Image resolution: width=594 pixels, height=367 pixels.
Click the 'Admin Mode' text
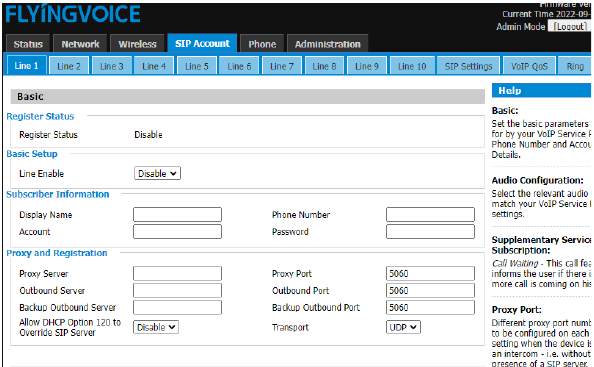click(521, 27)
